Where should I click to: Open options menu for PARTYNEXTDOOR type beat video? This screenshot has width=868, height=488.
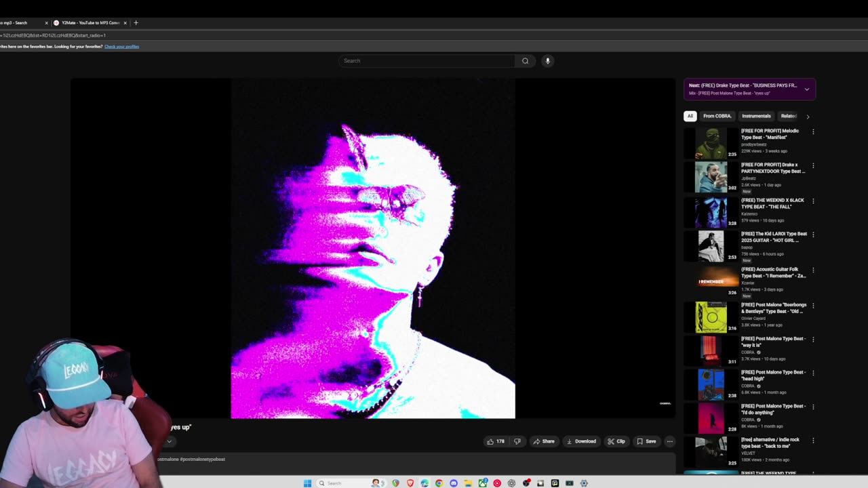click(813, 165)
